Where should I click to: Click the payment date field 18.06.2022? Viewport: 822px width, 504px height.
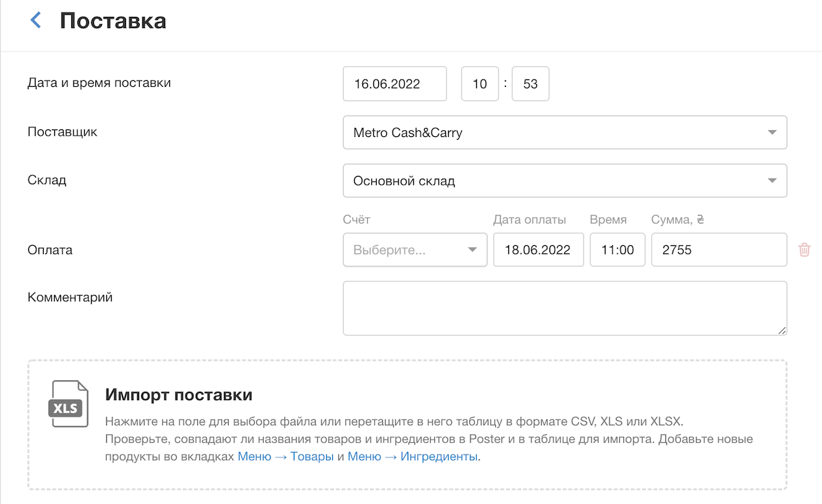click(538, 250)
